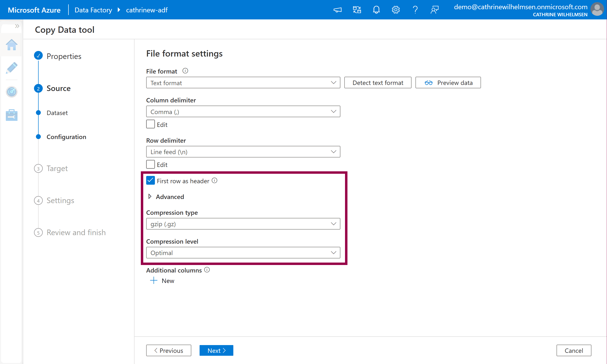Add New additional column
607x364 pixels.
click(x=162, y=281)
